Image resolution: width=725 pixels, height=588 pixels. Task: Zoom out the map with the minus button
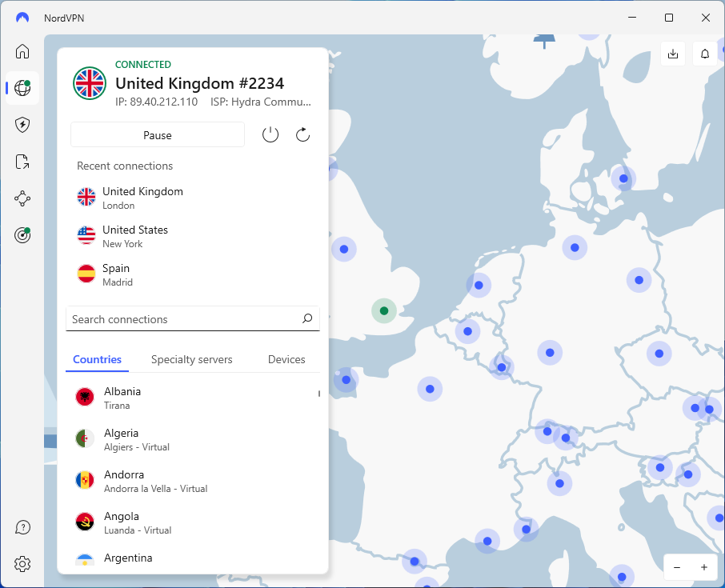click(x=677, y=567)
